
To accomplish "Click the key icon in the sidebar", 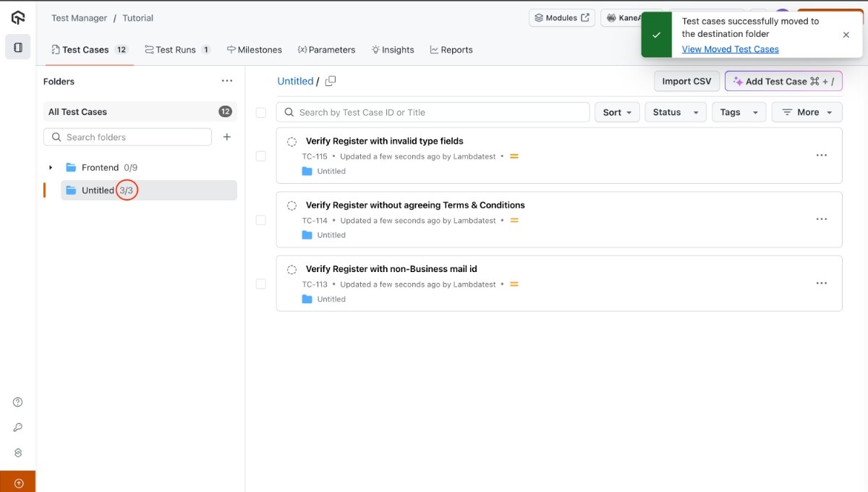I will [x=18, y=428].
